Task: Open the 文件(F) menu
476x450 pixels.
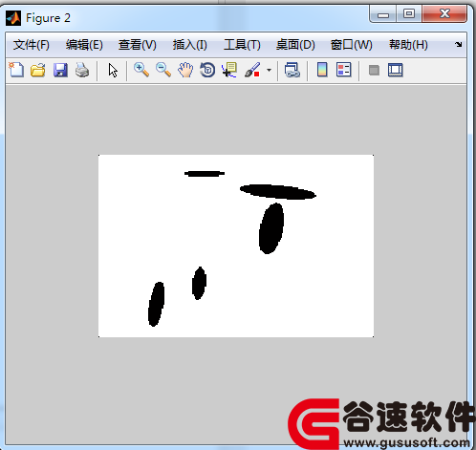Action: pos(32,45)
